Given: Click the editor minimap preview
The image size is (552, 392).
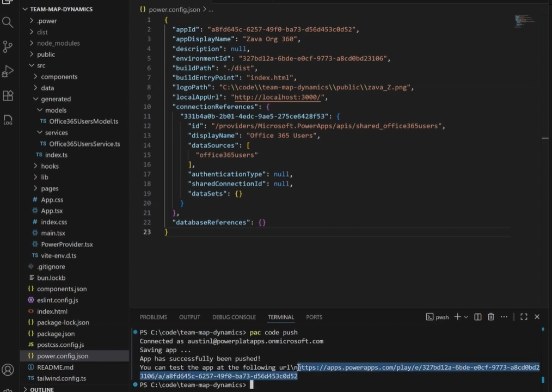Looking at the screenshot, I should pos(524,21).
